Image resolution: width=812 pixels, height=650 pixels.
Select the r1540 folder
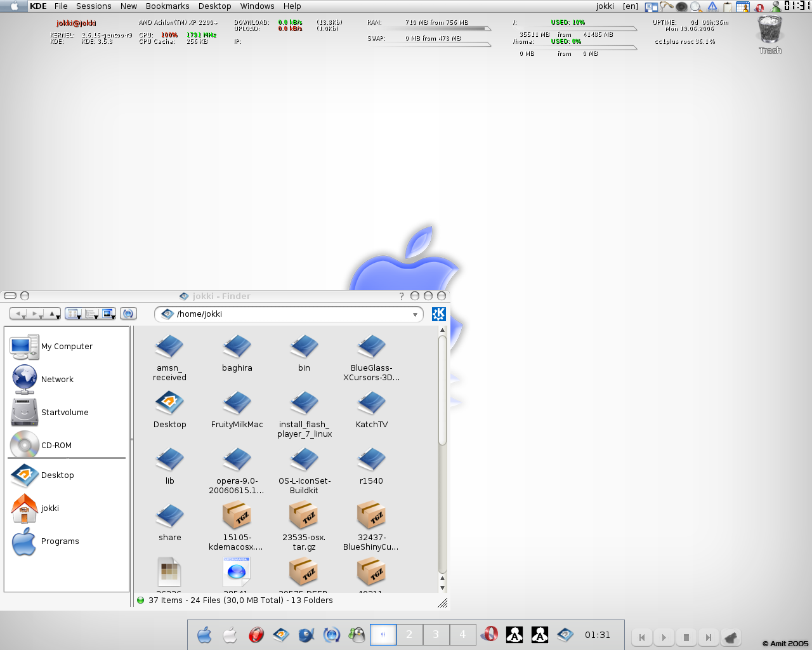click(371, 467)
